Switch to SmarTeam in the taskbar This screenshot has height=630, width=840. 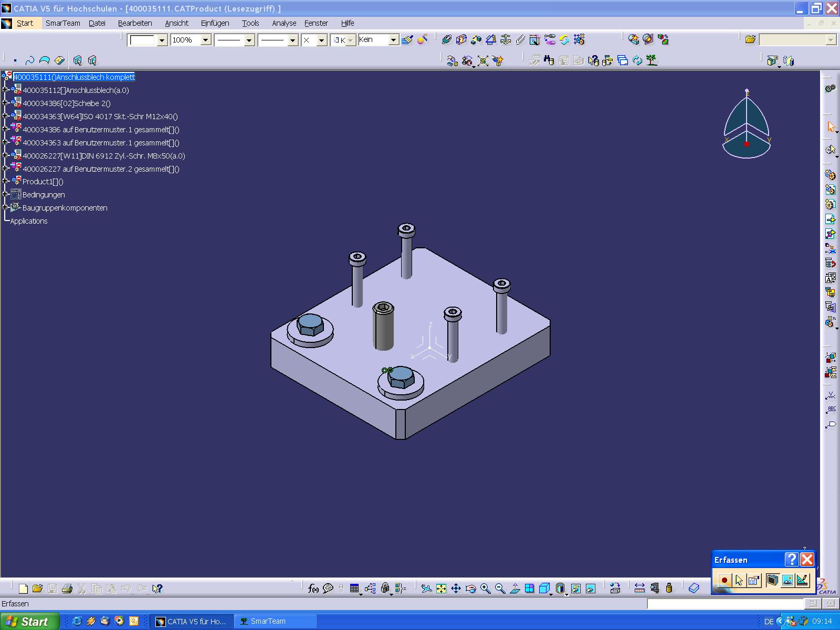(275, 622)
